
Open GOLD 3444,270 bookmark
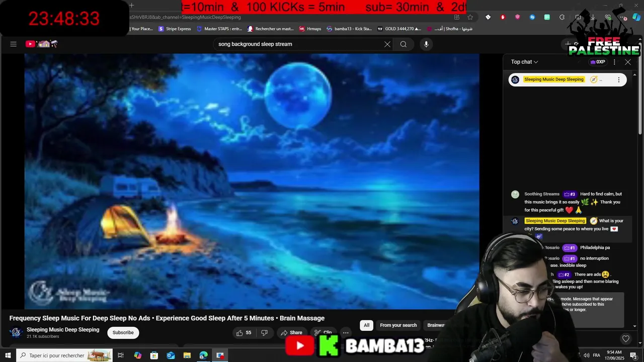399,29
